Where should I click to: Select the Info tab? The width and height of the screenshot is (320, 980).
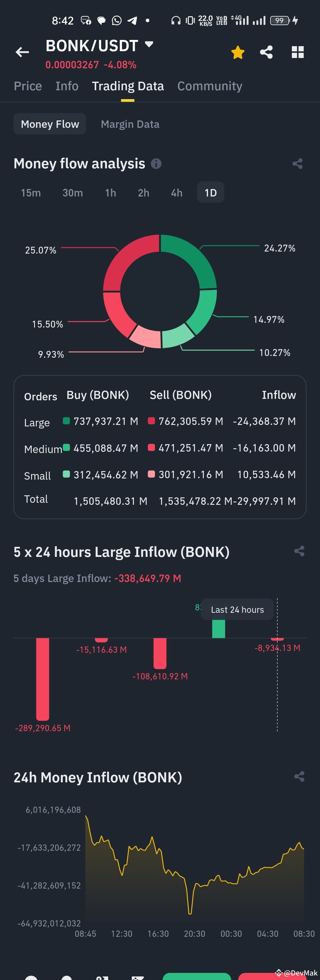coord(67,86)
